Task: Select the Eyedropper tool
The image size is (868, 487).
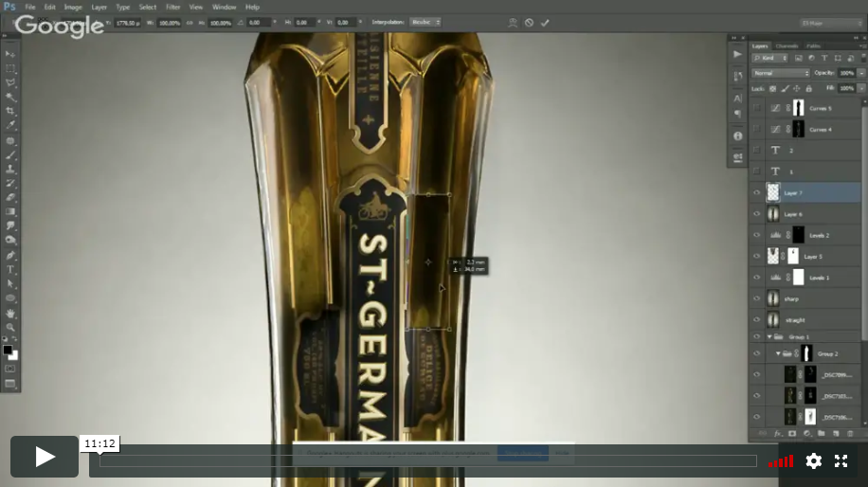Action: point(10,126)
